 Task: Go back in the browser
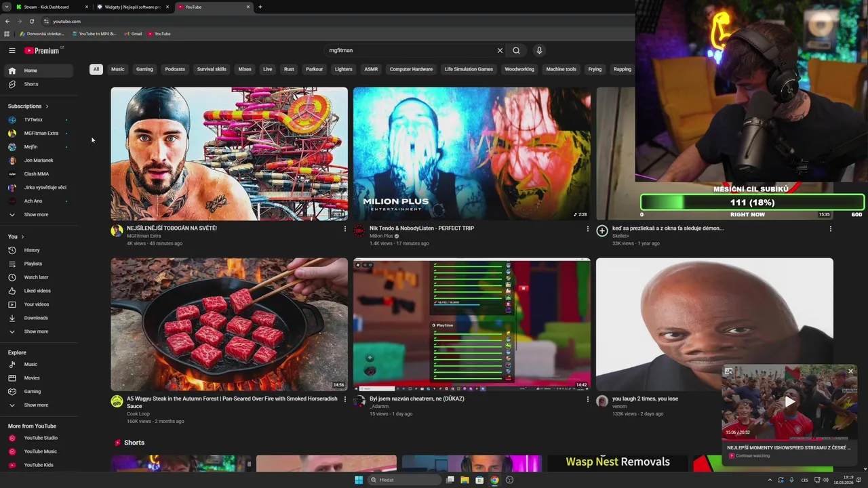[x=7, y=21]
